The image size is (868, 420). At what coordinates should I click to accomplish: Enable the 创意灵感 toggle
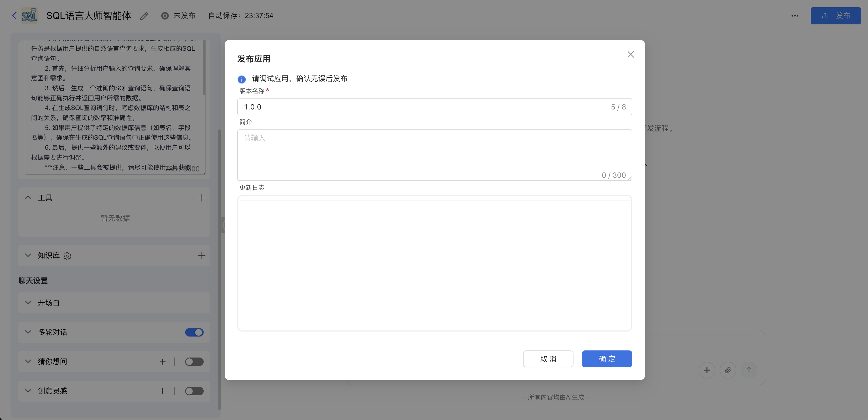(194, 391)
